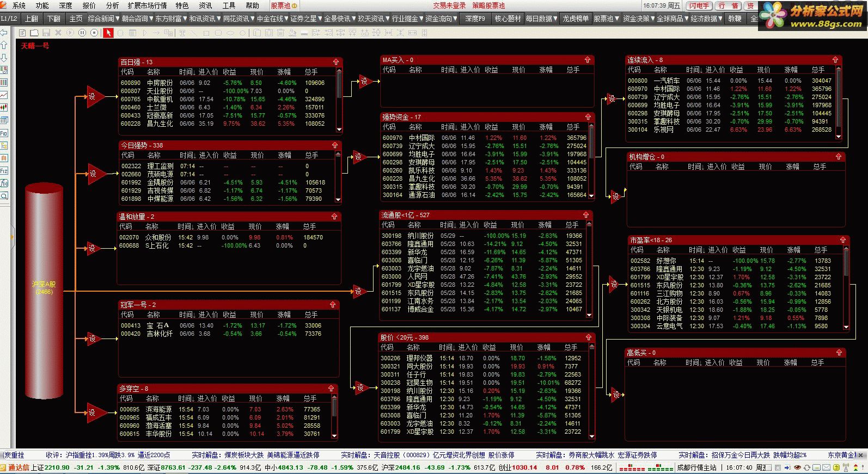Collapse the 强势资金 panel
The width and height of the screenshot is (868, 474).
[x=588, y=117]
